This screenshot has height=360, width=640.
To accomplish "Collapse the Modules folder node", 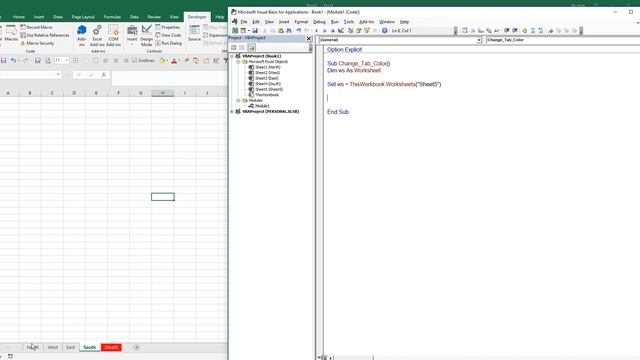I will click(238, 100).
